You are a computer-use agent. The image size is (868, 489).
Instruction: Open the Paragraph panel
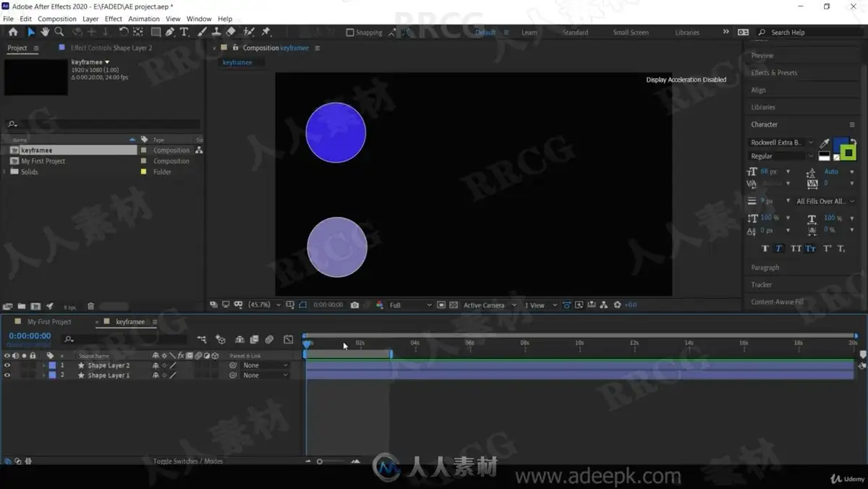[x=765, y=268]
